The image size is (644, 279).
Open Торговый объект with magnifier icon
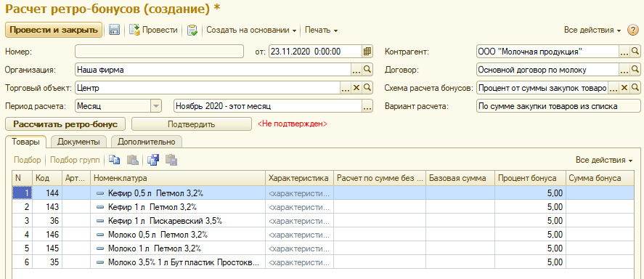pos(367,87)
